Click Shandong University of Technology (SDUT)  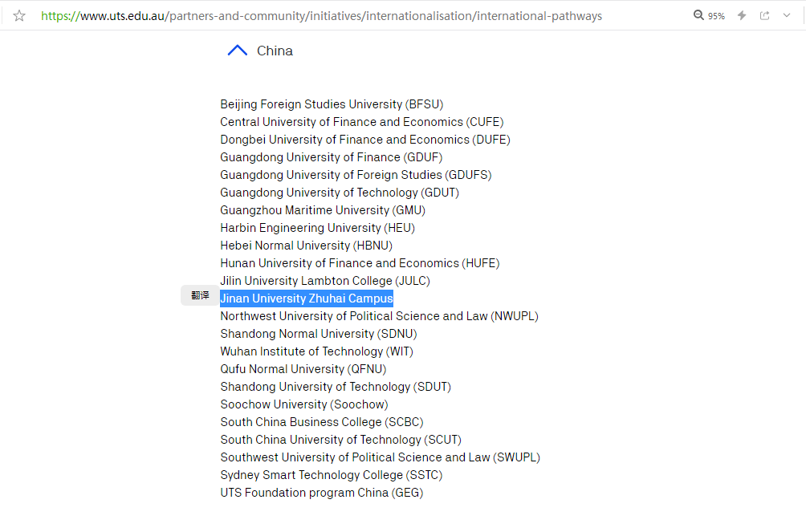coord(336,387)
